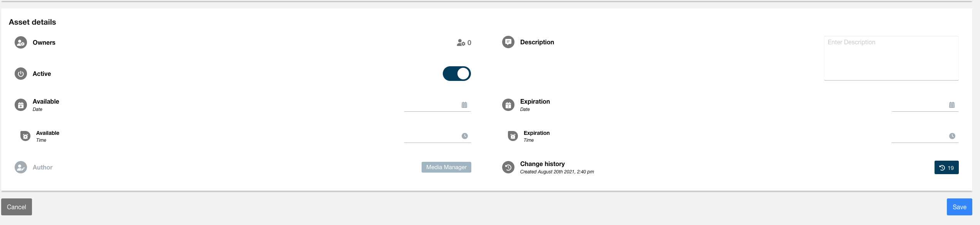Screen dimensions: 980x225
Task: Click the Media Manager author tag
Action: (x=446, y=167)
